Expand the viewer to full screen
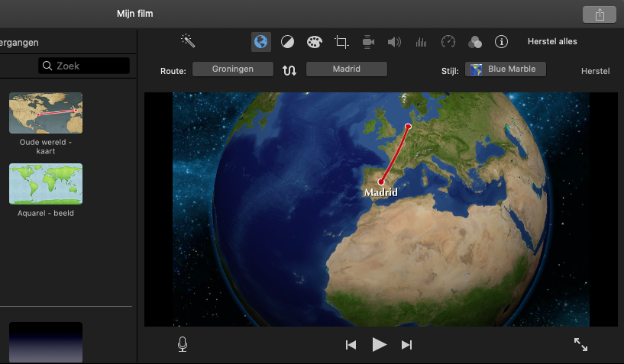 580,344
